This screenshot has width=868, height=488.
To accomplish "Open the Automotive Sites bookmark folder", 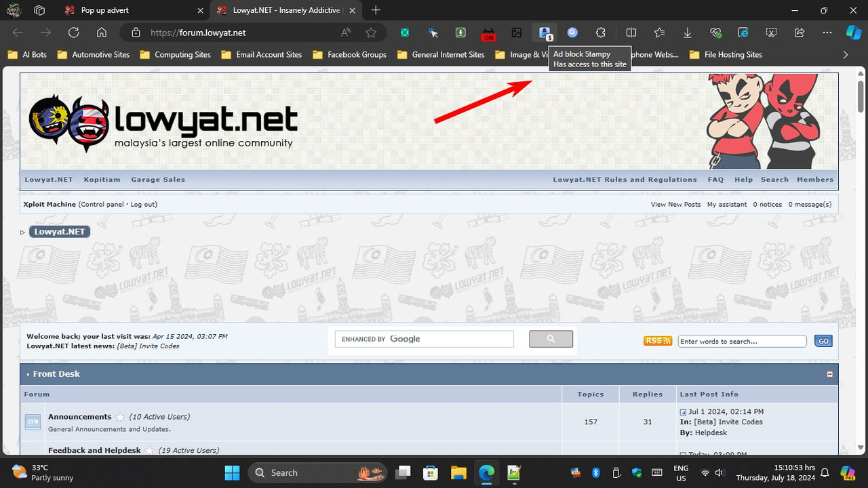I will (x=94, y=54).
